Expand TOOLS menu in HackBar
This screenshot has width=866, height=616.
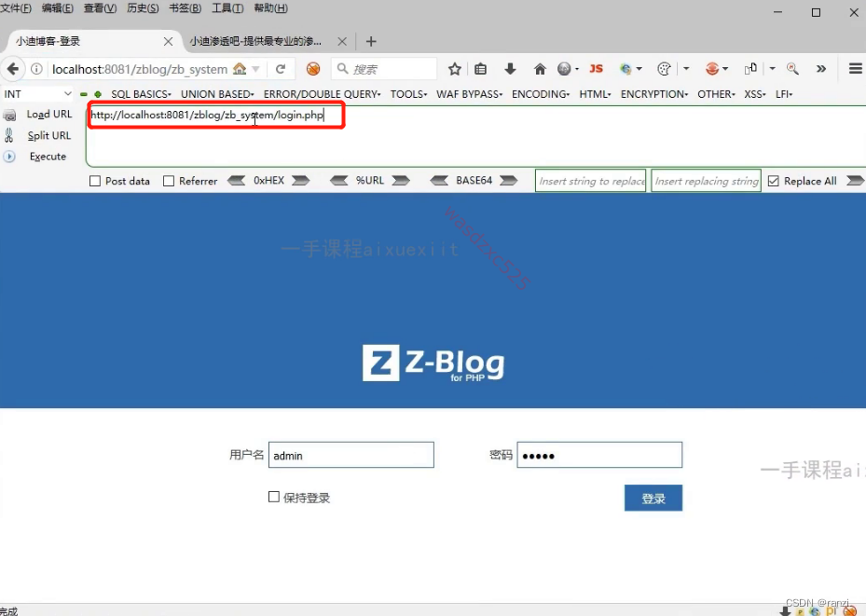tap(408, 94)
